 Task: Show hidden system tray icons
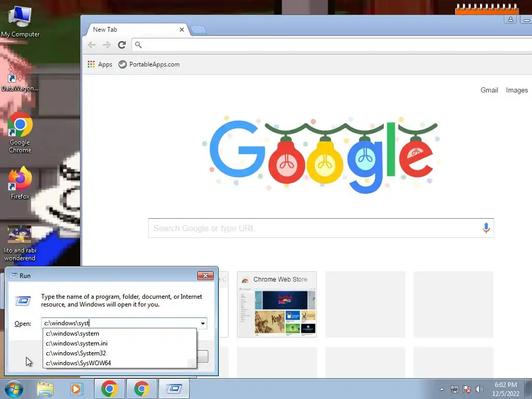pyautogui.click(x=442, y=389)
